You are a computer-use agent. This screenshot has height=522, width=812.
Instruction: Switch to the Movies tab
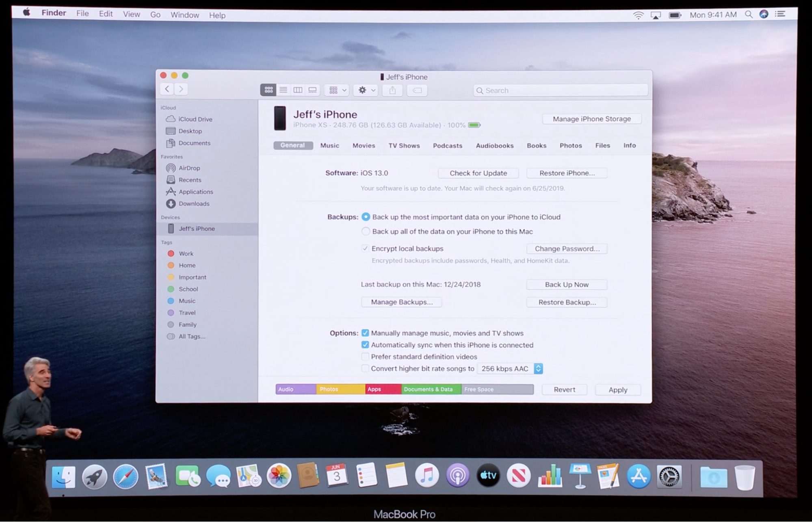click(364, 145)
